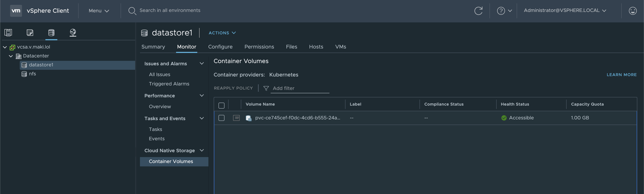Click the Add filter input field
The image size is (644, 194).
[x=300, y=88]
